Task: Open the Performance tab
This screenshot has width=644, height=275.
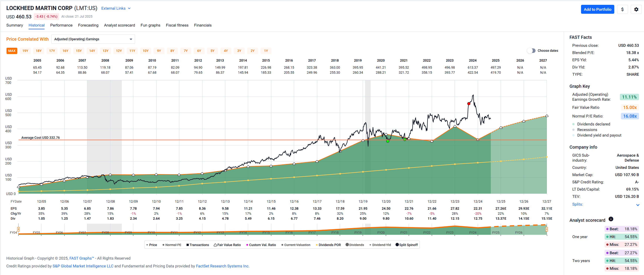Action: 61,25
